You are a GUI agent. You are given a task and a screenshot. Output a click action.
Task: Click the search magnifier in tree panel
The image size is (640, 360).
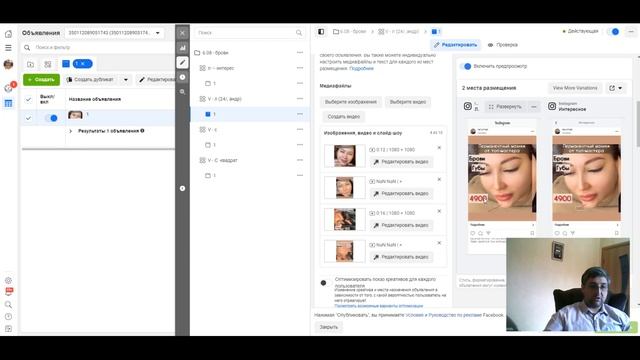299,33
